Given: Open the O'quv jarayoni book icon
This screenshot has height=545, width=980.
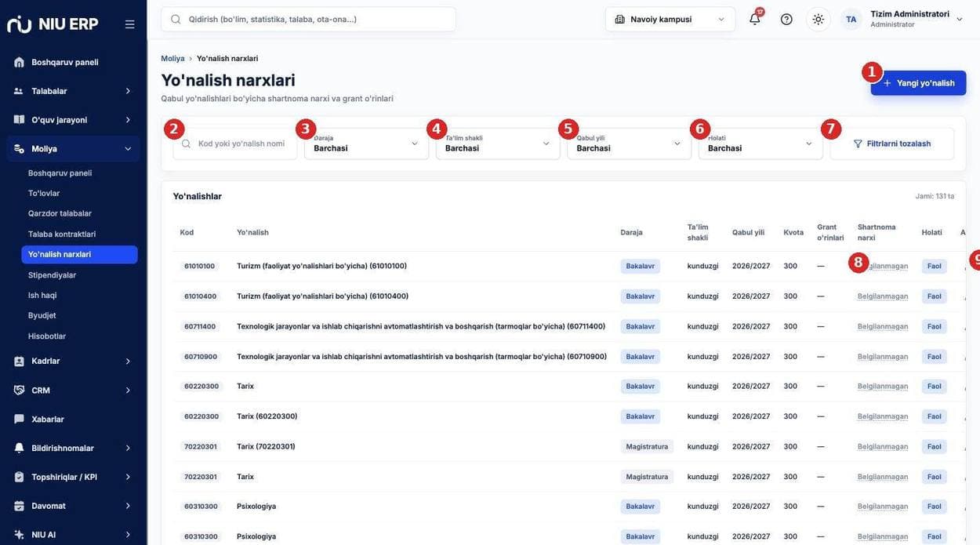Looking at the screenshot, I should click(x=19, y=120).
